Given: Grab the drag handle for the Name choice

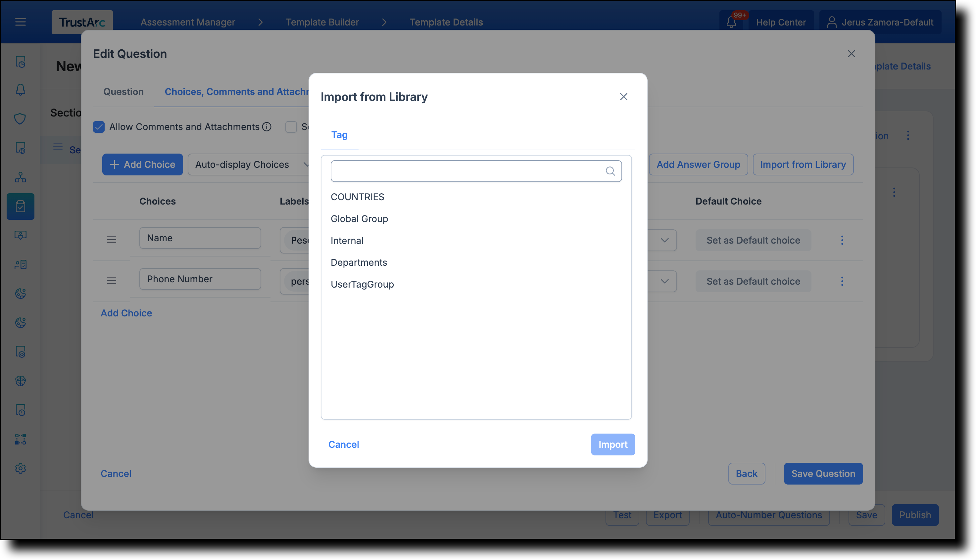Looking at the screenshot, I should [x=112, y=240].
